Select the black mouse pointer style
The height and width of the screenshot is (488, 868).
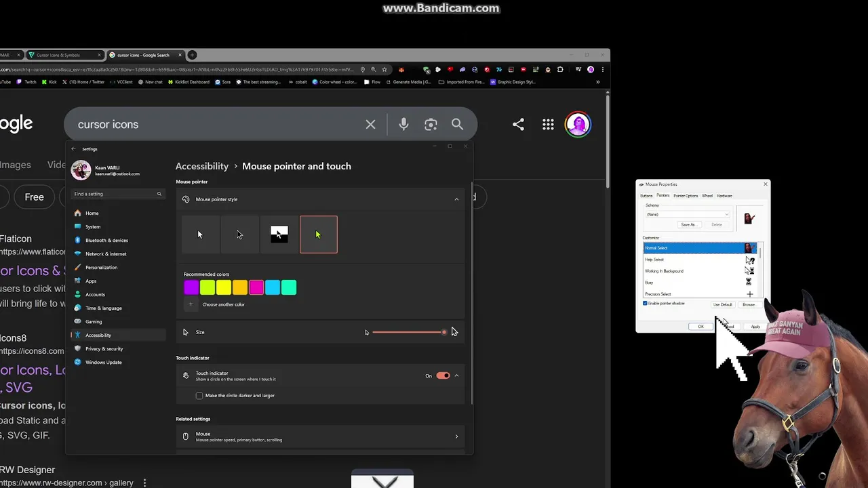239,235
